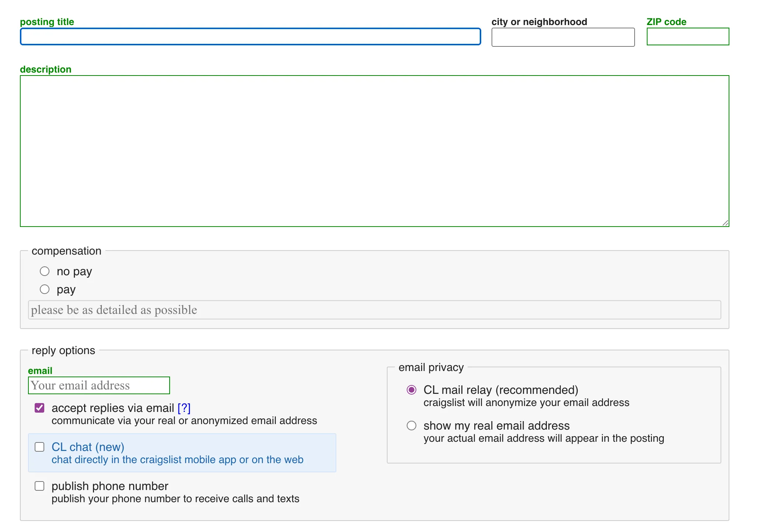Image resolution: width=767 pixels, height=532 pixels.
Task: Check the publish phone number box
Action: coord(39,486)
